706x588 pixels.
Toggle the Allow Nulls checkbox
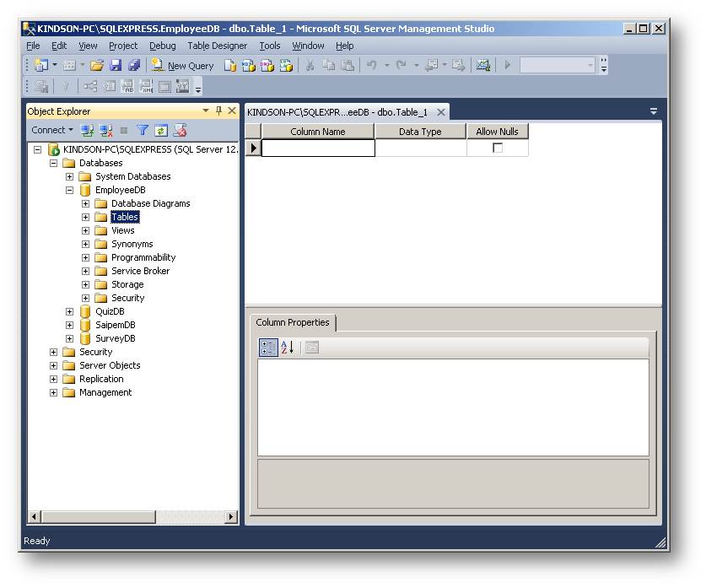[x=498, y=146]
